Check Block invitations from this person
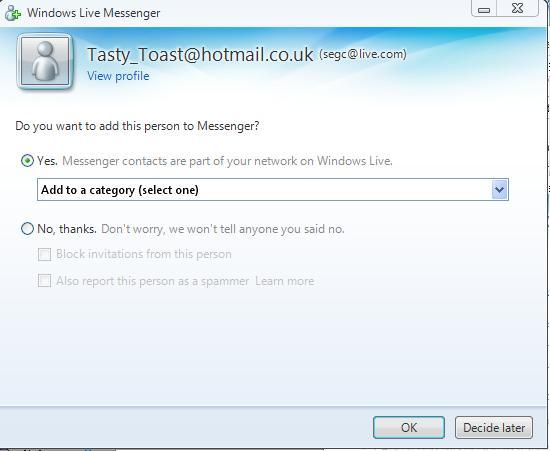 (x=45, y=254)
